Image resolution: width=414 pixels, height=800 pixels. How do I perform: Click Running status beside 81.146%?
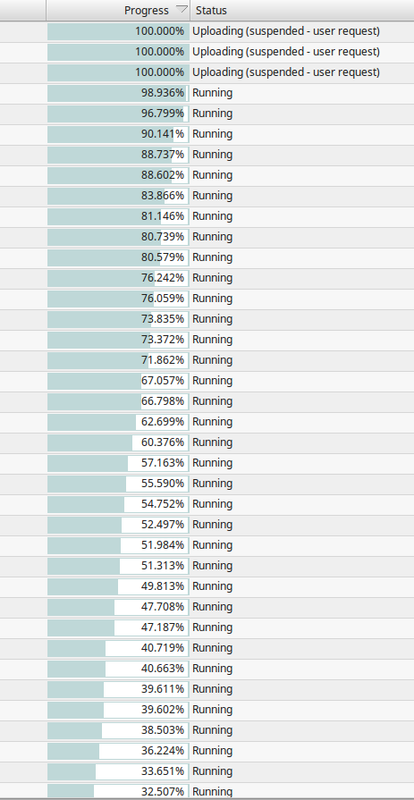click(212, 216)
